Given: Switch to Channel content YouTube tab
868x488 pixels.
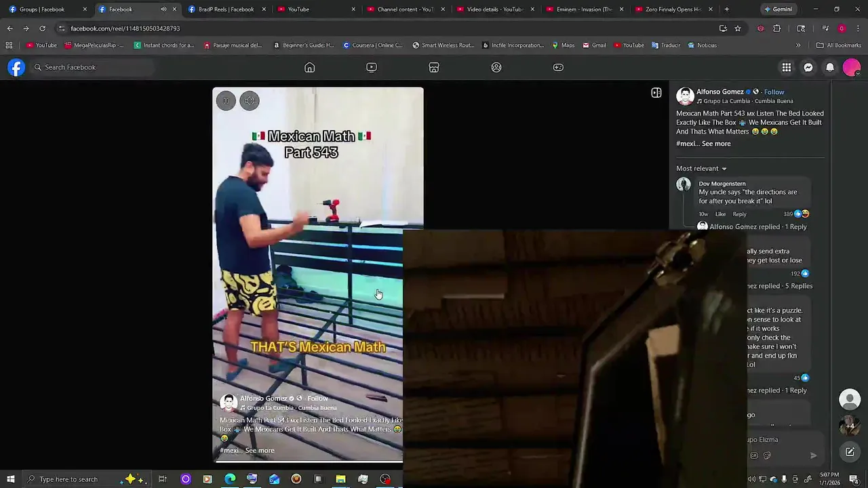Looking at the screenshot, I should click(406, 9).
